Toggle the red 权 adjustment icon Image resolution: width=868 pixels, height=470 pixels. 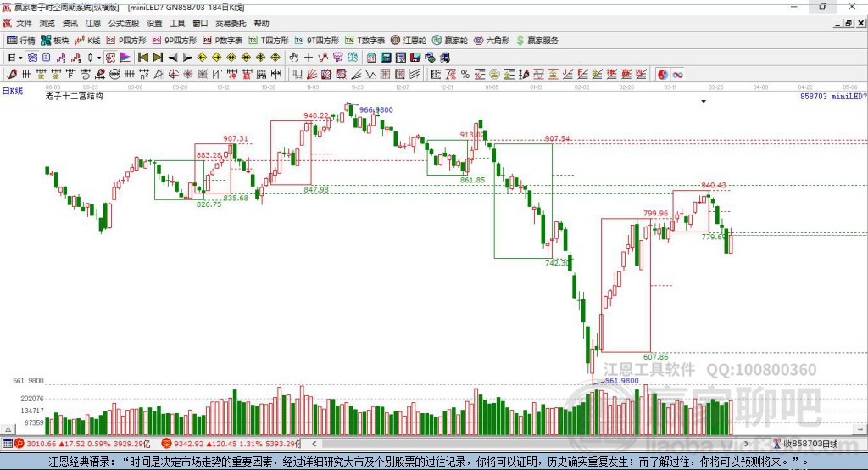tap(111, 58)
